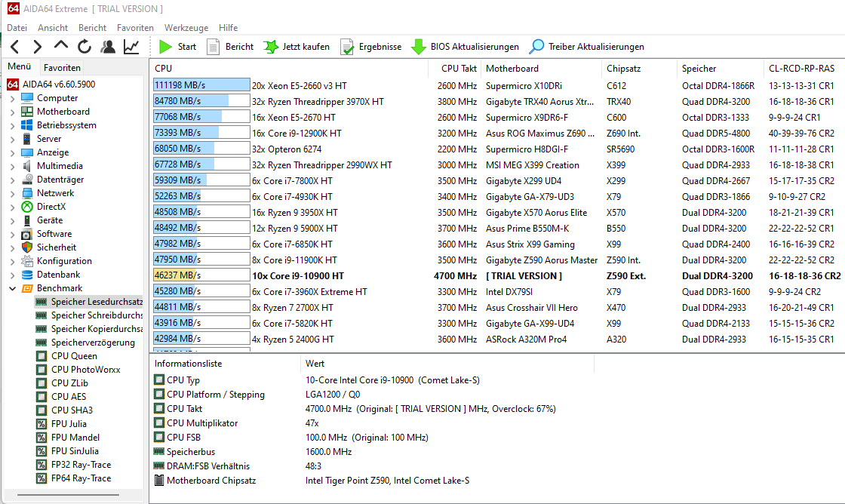Viewport: 845px width, 504px height.
Task: Open CPU ZLib benchmark
Action: coord(62,383)
